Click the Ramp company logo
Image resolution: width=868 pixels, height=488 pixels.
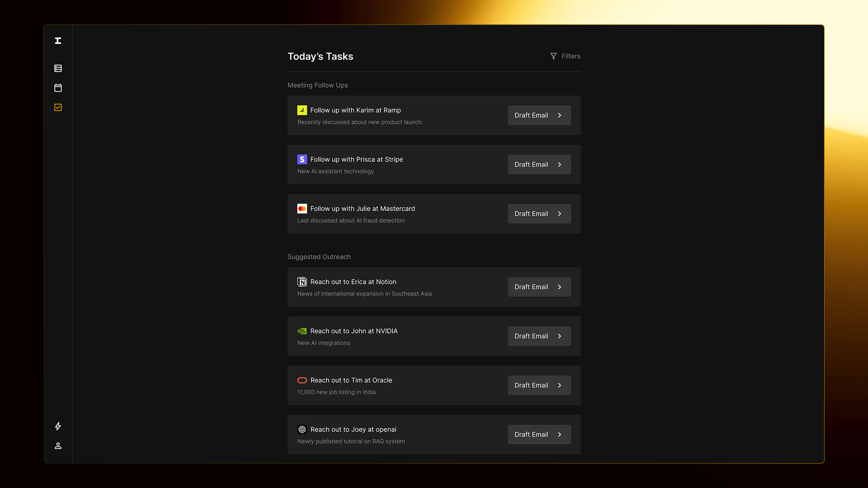point(302,110)
